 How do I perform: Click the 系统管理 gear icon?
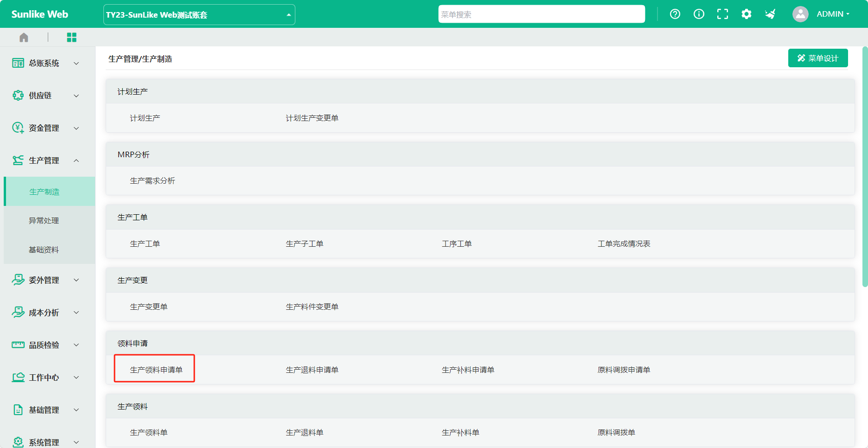point(18,442)
